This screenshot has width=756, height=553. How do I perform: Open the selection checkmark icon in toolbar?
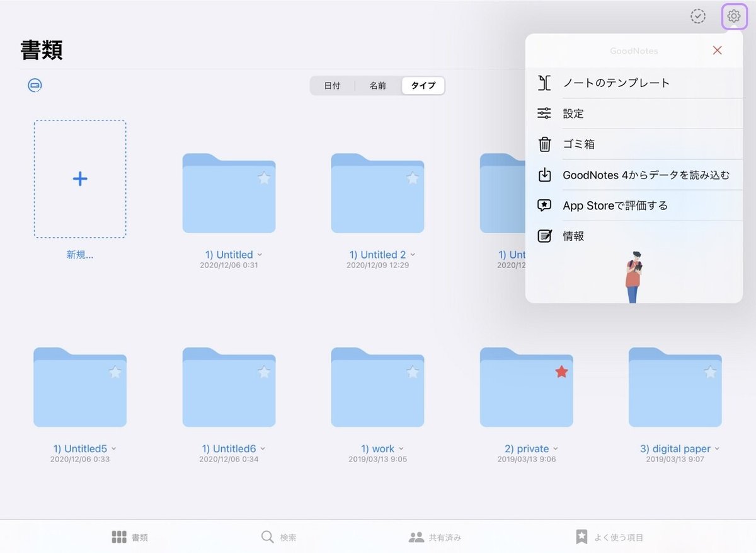tap(698, 16)
